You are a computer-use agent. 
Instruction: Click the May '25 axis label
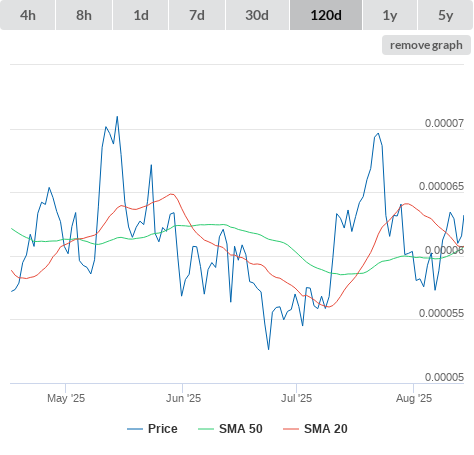[66, 398]
